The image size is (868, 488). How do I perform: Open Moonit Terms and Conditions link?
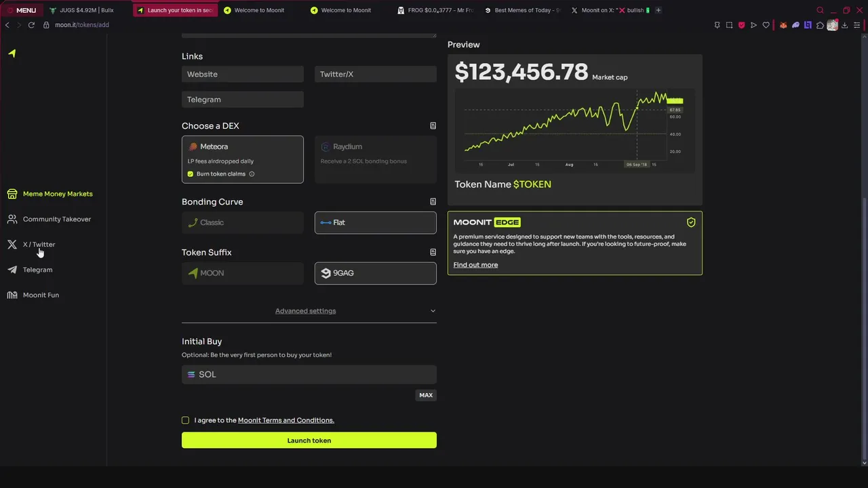[286, 420]
